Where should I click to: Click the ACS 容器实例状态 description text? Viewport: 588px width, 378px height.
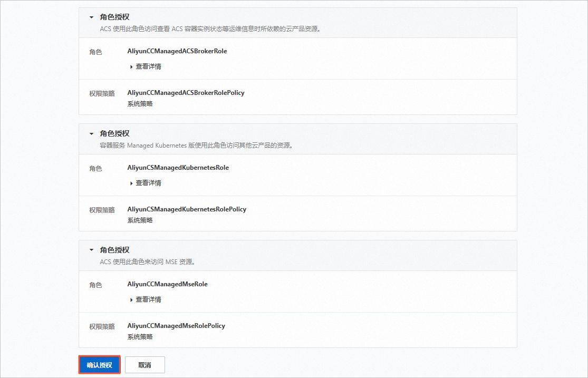coord(210,29)
